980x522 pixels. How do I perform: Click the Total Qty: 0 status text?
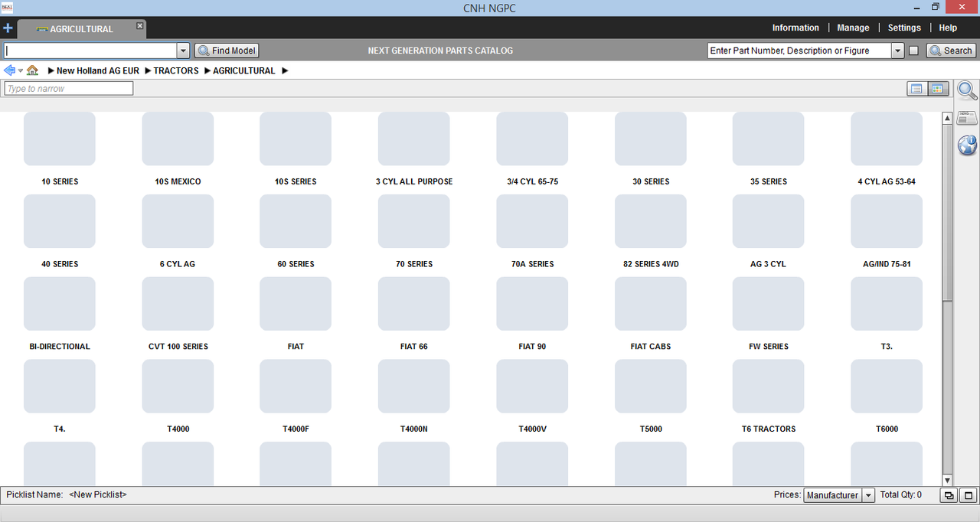click(x=901, y=495)
